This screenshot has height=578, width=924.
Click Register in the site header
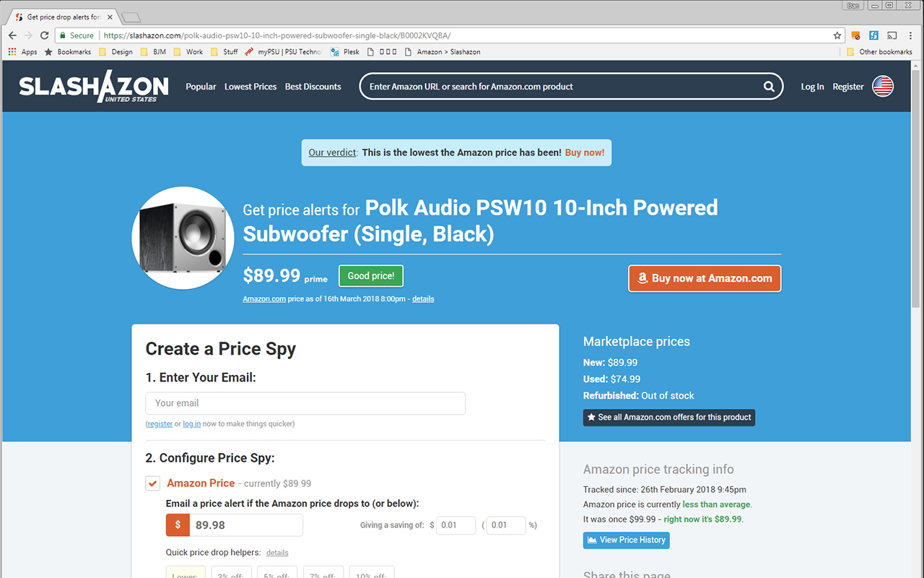coord(848,87)
